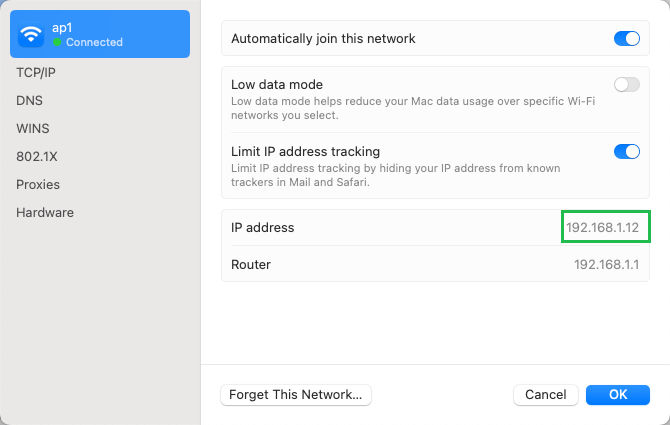Click the Wi-Fi icon beside ap1

(31, 34)
